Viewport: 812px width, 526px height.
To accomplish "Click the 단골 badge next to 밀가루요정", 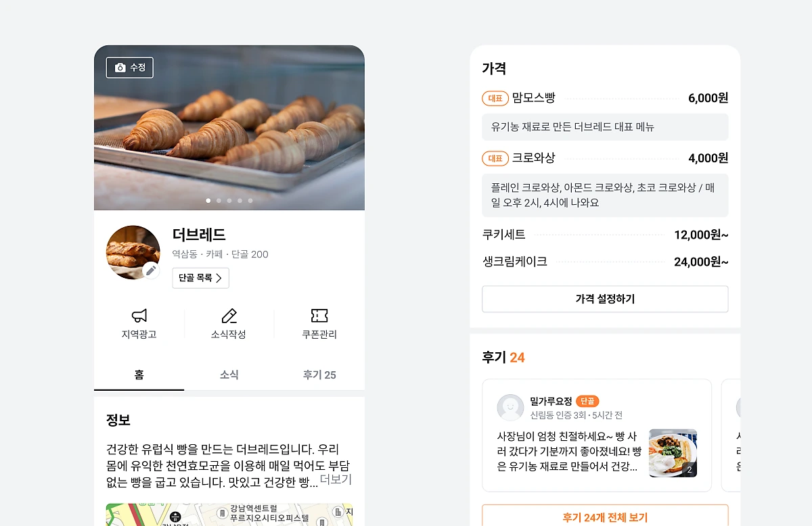I will (587, 402).
